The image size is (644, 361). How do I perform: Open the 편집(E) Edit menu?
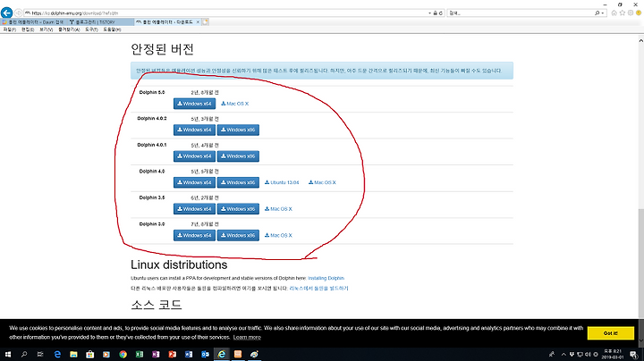(28, 29)
